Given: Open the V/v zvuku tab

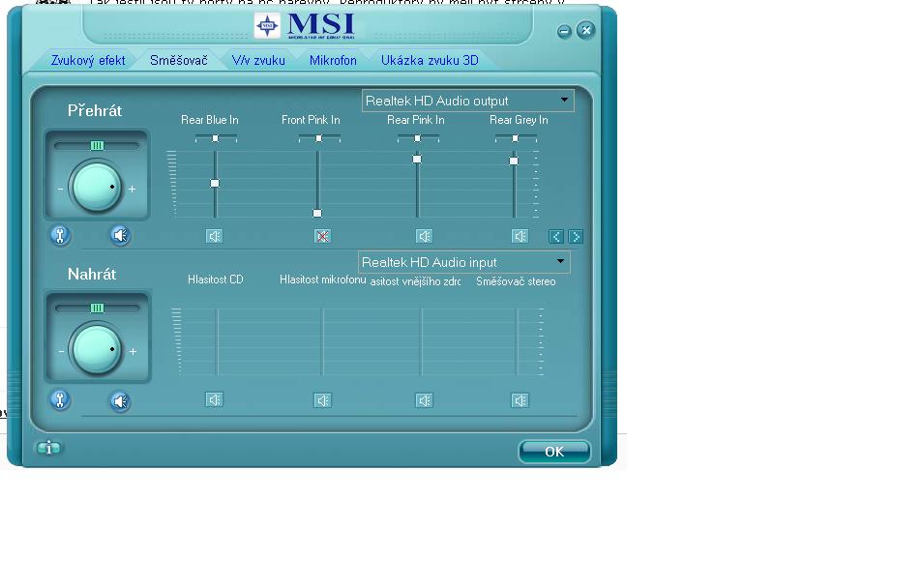Looking at the screenshot, I should pos(258,61).
